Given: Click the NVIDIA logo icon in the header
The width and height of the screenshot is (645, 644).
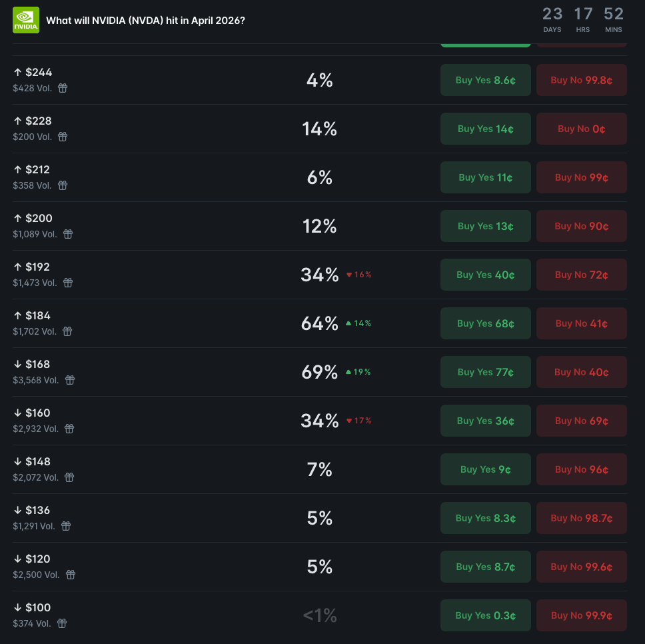Looking at the screenshot, I should 25,20.
